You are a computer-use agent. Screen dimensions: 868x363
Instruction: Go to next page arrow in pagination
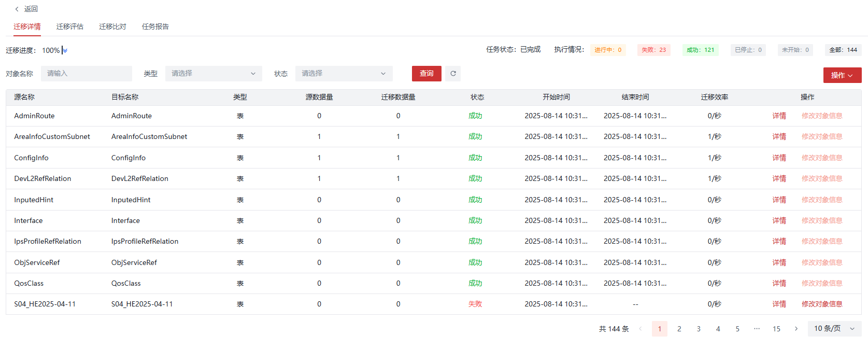pos(796,329)
